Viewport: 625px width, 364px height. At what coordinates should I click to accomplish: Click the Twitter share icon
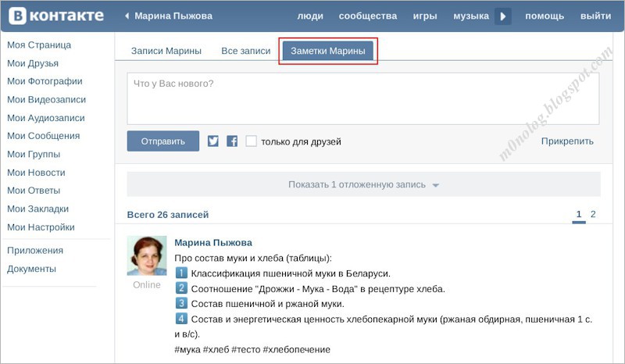[x=213, y=141]
